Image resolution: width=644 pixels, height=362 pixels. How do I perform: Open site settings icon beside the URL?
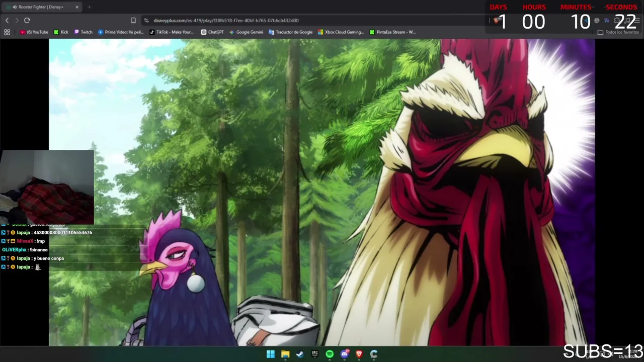click(x=146, y=20)
